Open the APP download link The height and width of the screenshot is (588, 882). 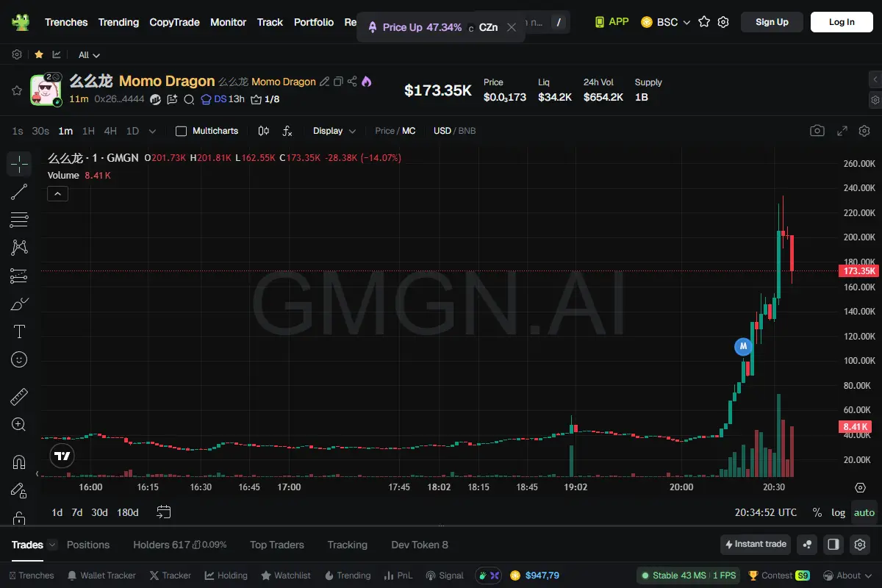612,22
